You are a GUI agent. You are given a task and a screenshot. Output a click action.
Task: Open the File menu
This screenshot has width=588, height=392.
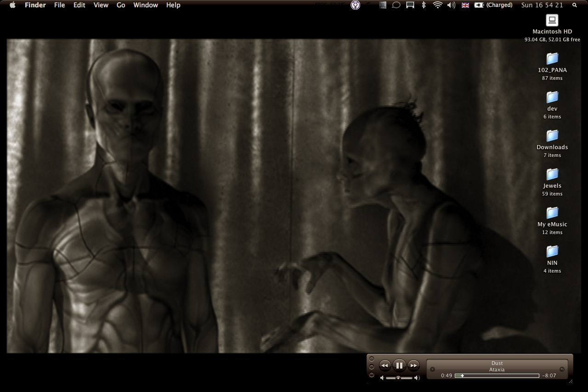[x=59, y=5]
